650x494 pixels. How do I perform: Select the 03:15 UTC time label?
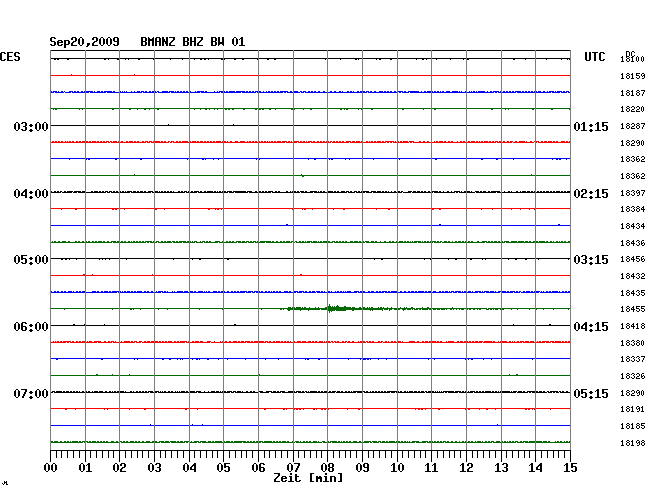(x=591, y=260)
